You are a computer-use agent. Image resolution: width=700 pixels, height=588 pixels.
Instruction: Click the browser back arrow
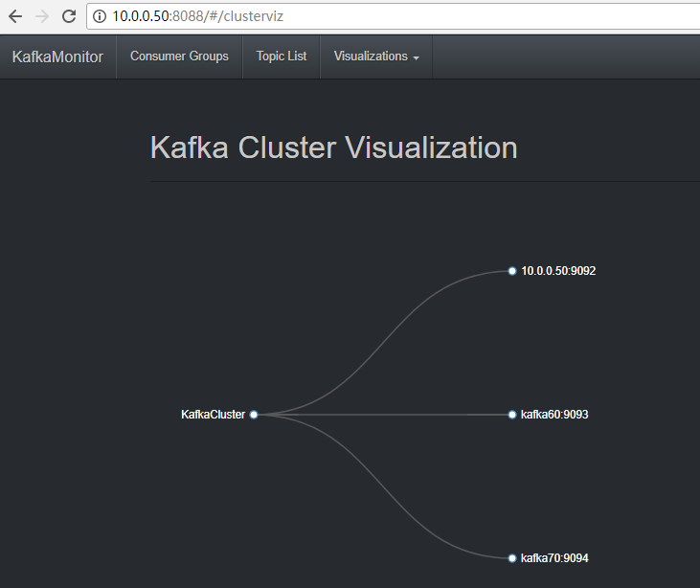coord(15,16)
